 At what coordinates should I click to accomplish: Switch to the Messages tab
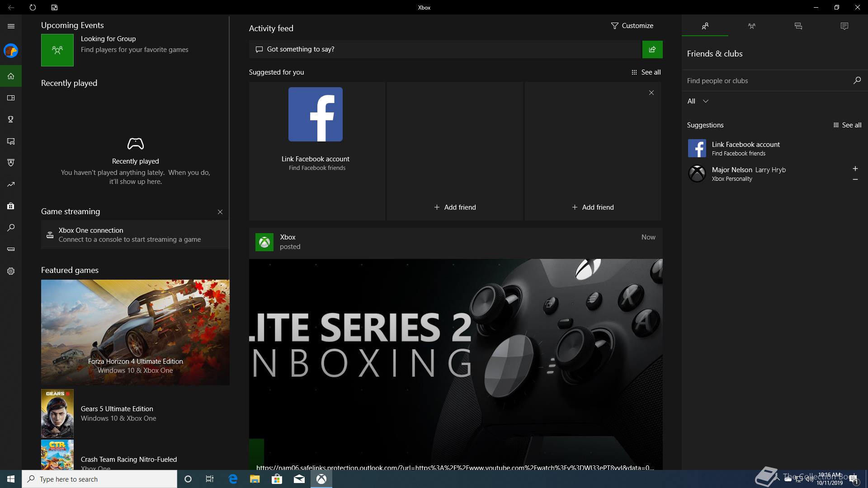tap(798, 26)
